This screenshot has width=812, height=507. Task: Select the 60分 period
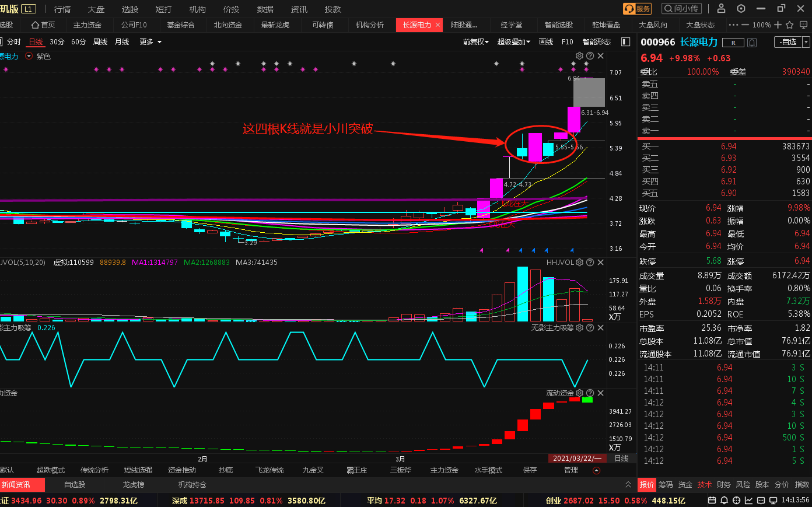coord(79,42)
